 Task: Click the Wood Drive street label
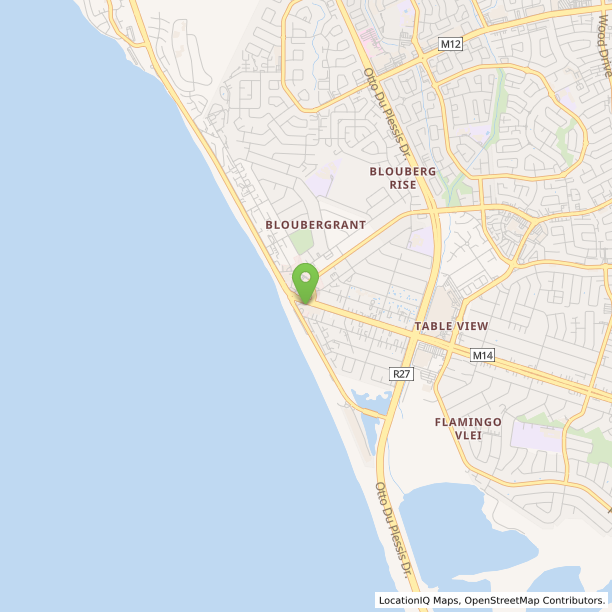click(x=605, y=46)
